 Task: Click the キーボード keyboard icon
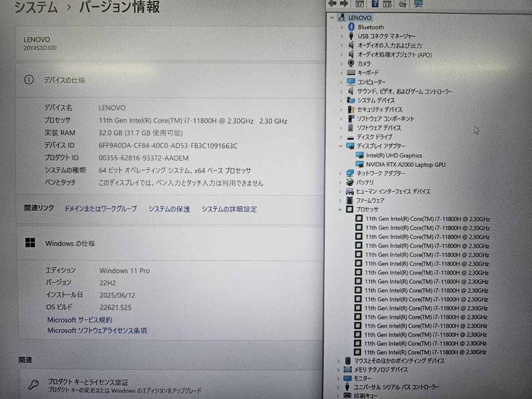[351, 73]
